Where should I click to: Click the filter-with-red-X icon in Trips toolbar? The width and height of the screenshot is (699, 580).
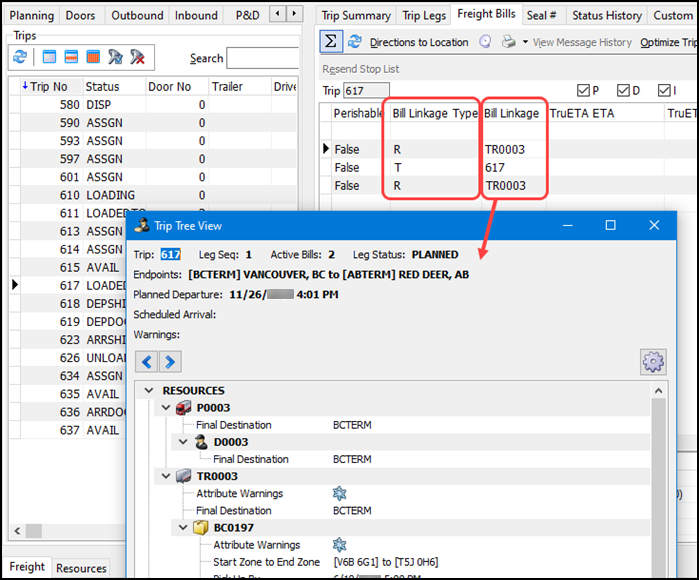(137, 58)
